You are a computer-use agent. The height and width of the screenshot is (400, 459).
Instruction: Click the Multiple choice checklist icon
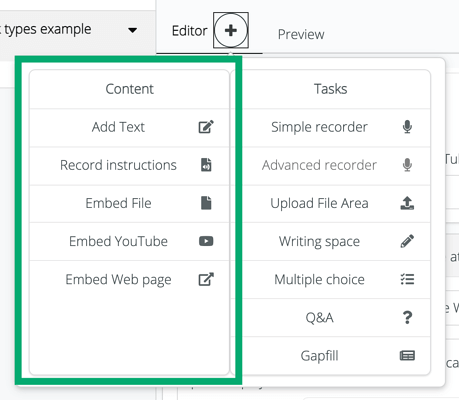(x=407, y=279)
